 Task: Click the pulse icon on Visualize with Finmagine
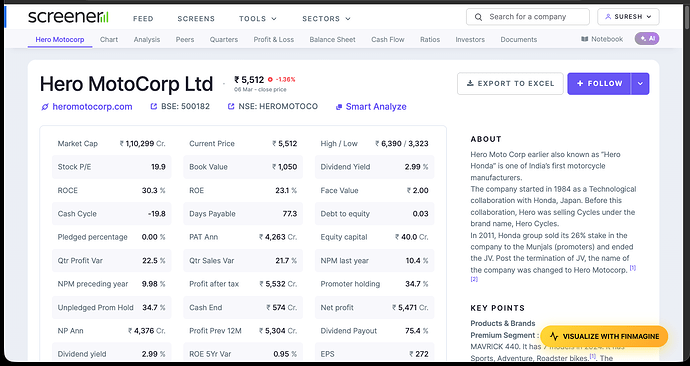click(x=554, y=337)
